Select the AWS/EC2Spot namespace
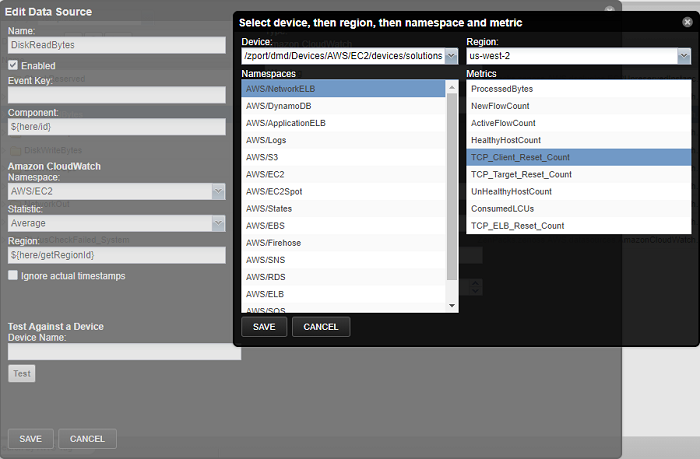This screenshot has height=459, width=700. 343,191
